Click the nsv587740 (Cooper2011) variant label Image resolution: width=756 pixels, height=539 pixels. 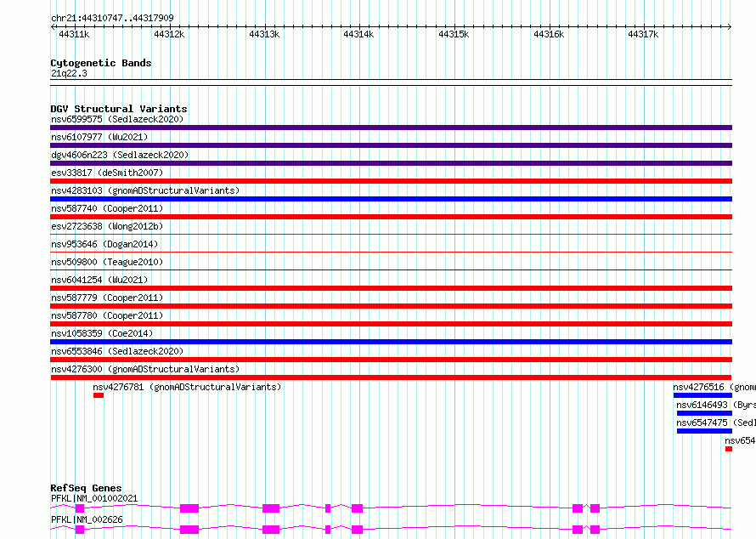pyautogui.click(x=107, y=208)
